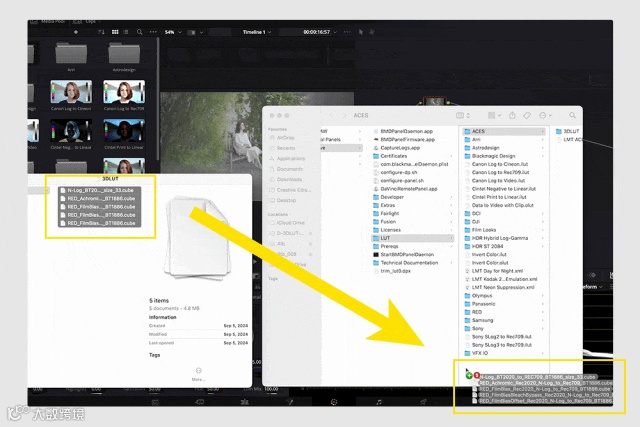
Task: Expand the Blackmagic Design folder chevron
Action: pos(542,156)
